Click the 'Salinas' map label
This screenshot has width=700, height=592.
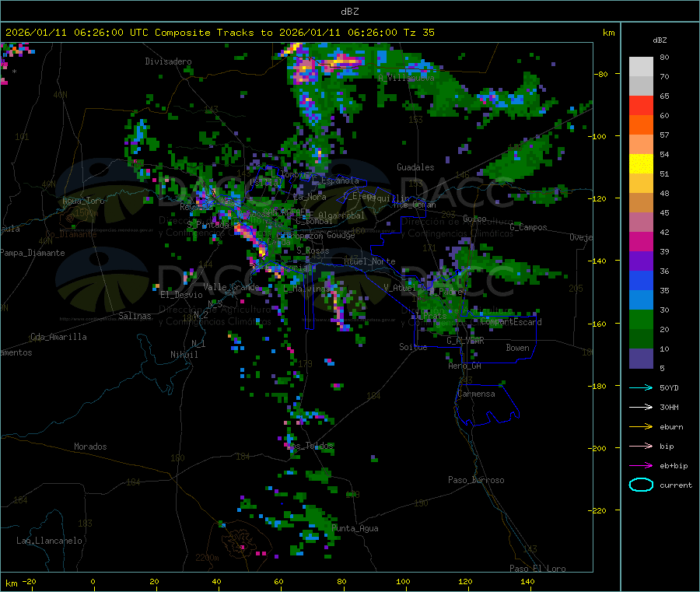point(135,316)
